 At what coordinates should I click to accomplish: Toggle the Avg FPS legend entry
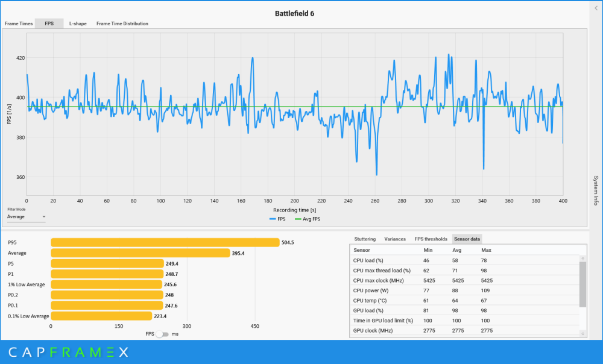click(x=308, y=219)
